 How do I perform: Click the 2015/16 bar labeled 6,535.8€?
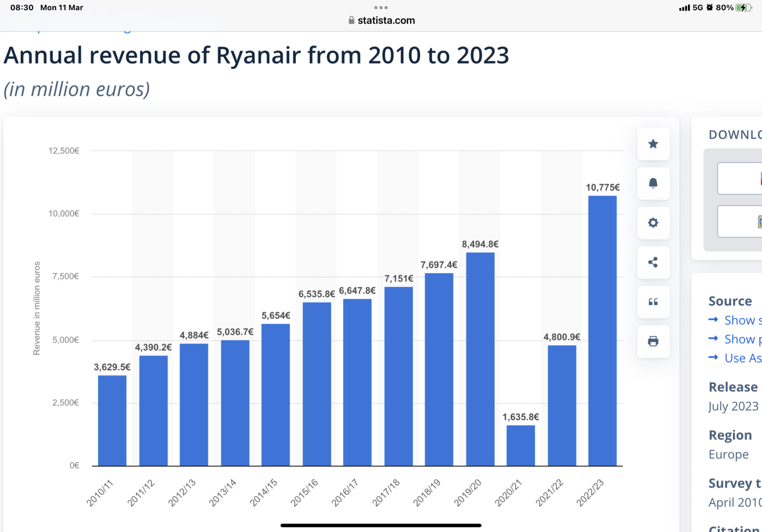[x=317, y=384]
